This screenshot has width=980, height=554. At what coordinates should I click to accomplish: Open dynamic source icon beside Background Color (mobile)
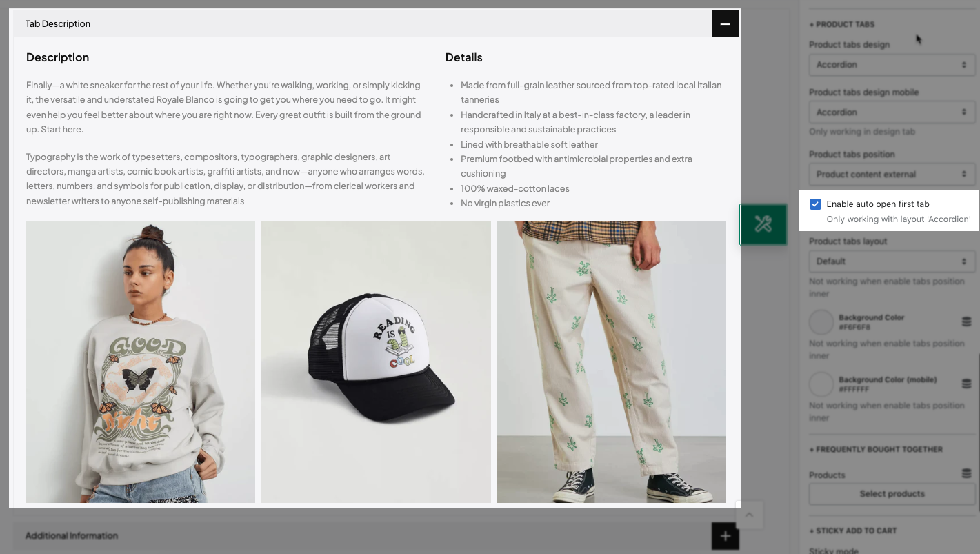pos(966,384)
